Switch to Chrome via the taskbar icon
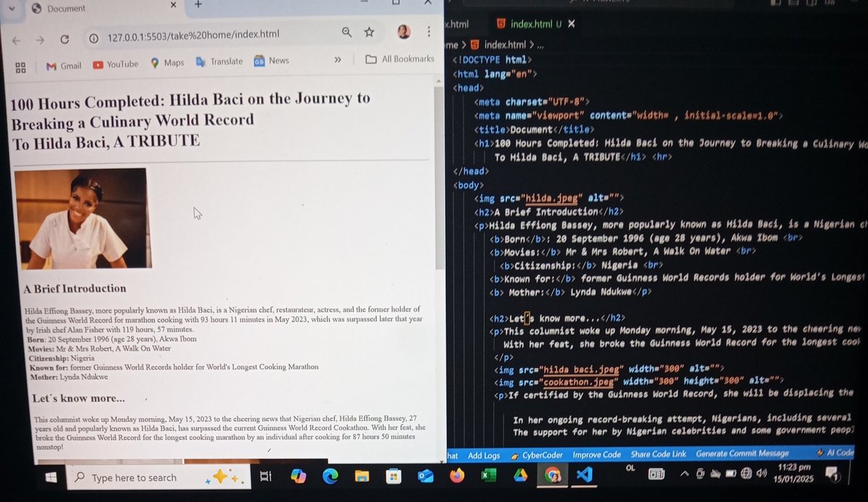The width and height of the screenshot is (868, 502). click(x=553, y=475)
